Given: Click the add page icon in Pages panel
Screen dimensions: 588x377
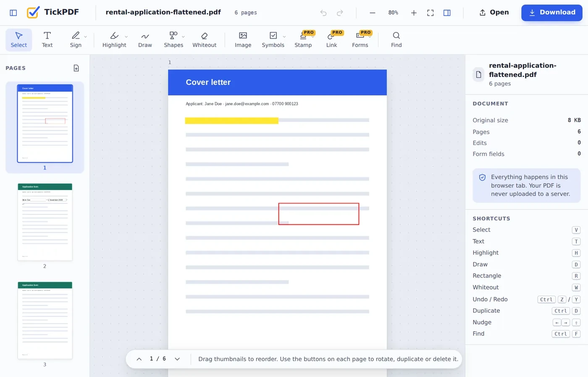Looking at the screenshot, I should (76, 68).
